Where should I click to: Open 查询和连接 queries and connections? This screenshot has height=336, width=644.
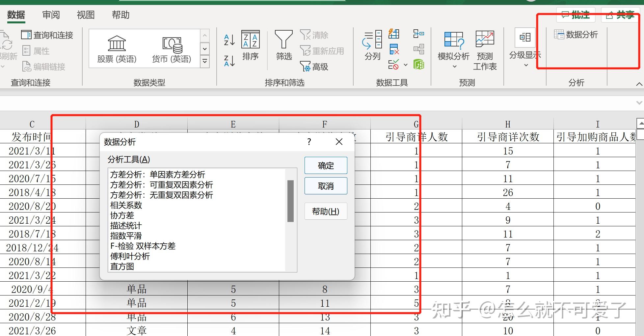click(x=47, y=35)
